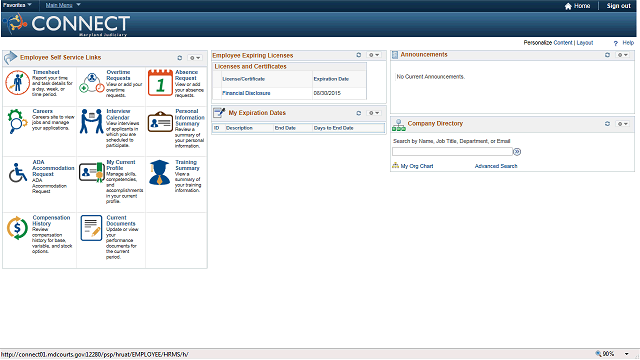
Task: Click the ADA Accommodation wheelchair icon
Action: (18, 173)
